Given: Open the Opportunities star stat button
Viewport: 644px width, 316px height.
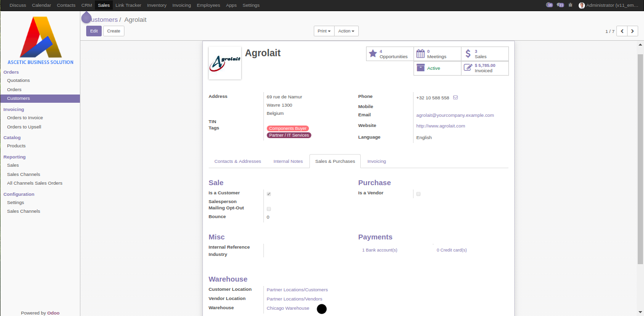Looking at the screenshot, I should [x=390, y=54].
